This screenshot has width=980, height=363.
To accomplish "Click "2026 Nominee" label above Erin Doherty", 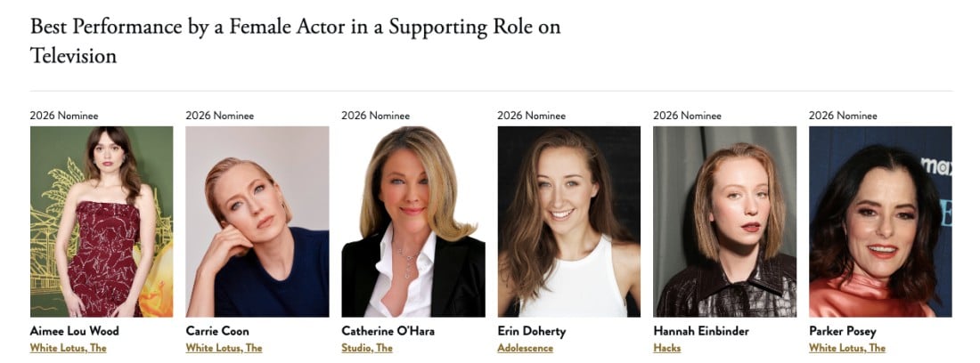I will 531,116.
